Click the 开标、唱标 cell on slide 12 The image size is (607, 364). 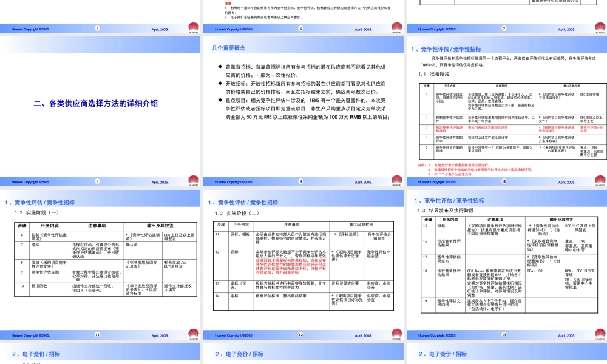(241, 240)
